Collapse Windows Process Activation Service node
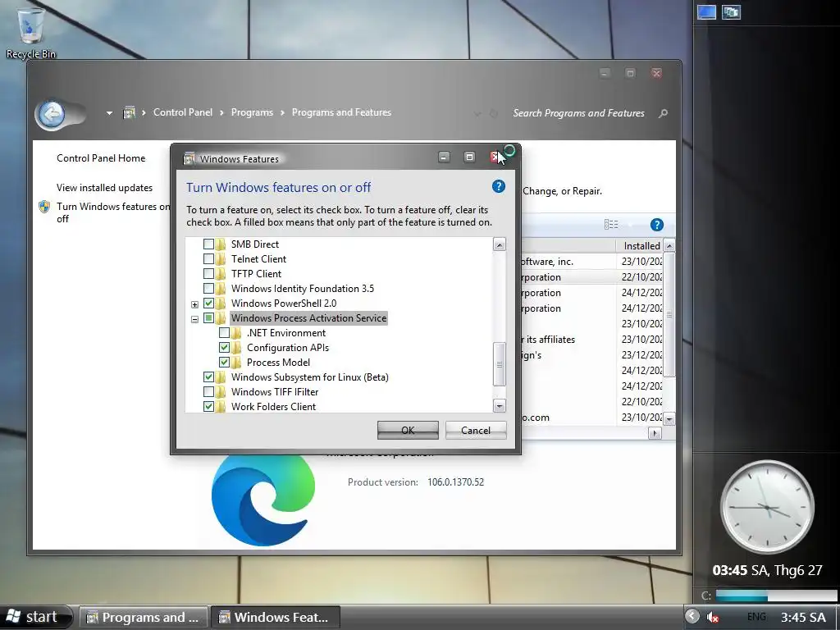This screenshot has width=840, height=630. [195, 319]
